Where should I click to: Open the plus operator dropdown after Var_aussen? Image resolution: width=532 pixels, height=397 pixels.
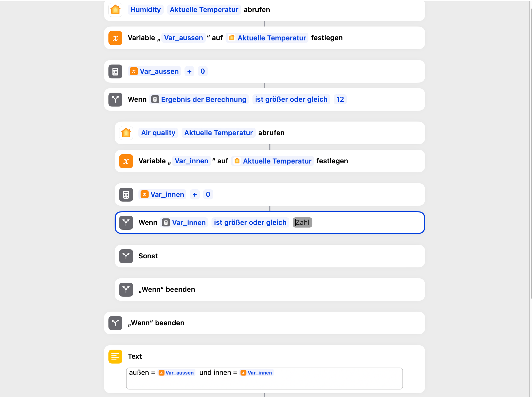[189, 71]
